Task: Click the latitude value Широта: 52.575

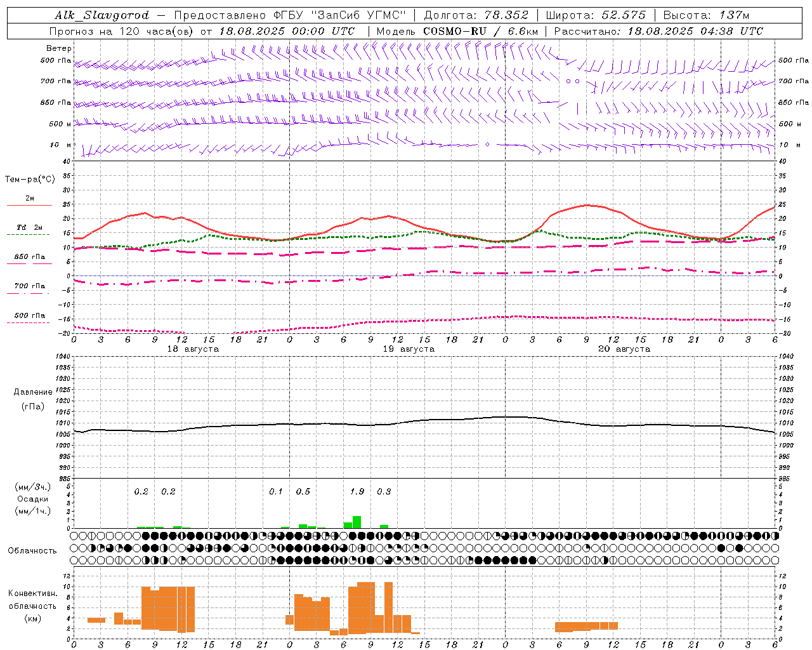Action: point(596,15)
